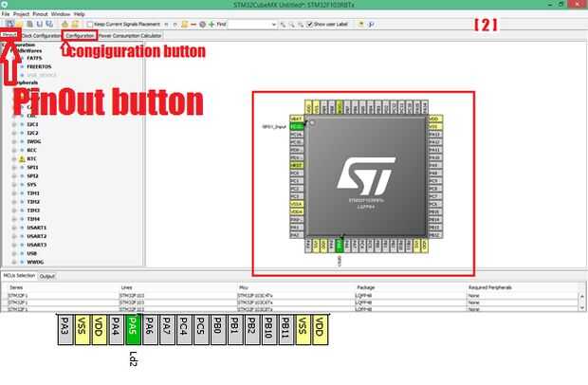Open the Find dropdown list
Viewport: 588px width, 385px height.
coord(273,25)
